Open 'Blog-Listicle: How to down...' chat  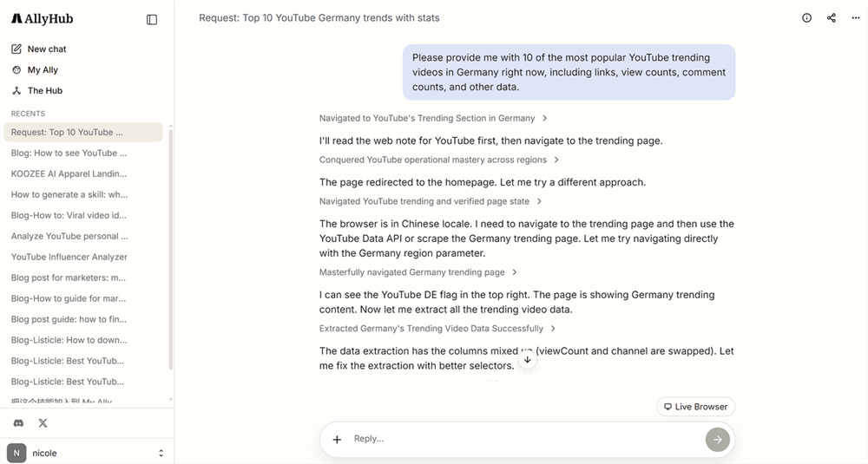pyautogui.click(x=83, y=340)
